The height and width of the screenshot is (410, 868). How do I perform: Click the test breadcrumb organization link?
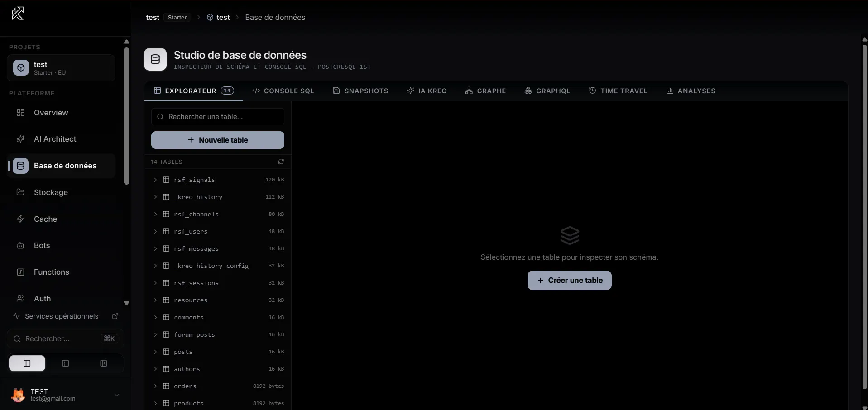153,17
